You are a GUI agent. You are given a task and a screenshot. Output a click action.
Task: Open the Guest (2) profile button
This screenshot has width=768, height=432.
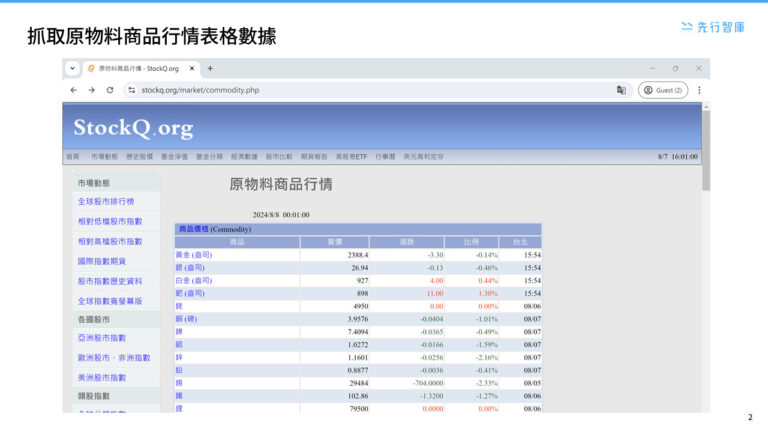tap(663, 90)
